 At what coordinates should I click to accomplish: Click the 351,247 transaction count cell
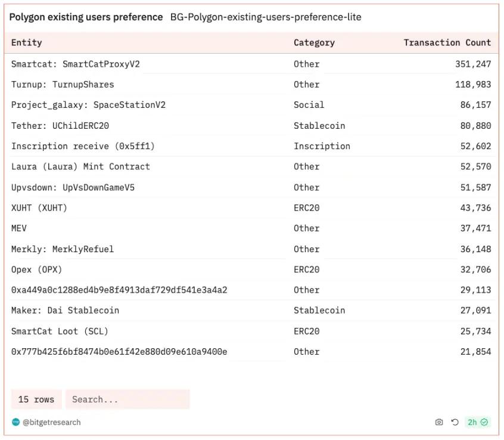click(473, 64)
